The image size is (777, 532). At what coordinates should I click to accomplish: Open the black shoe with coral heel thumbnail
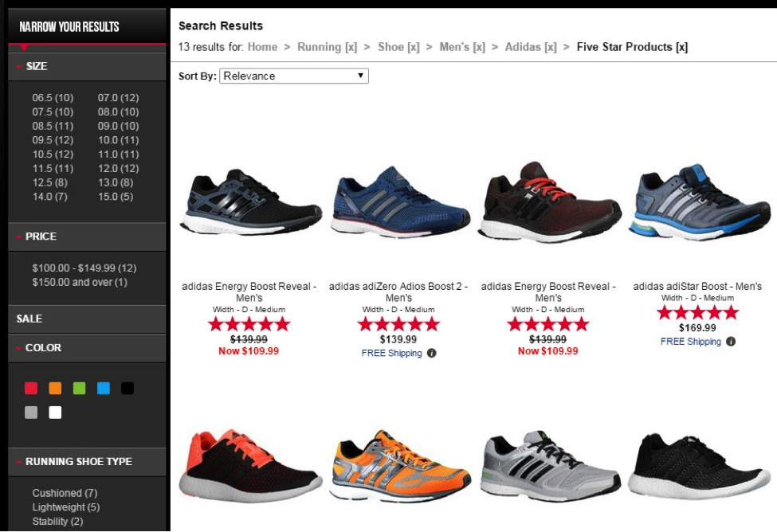pos(249,464)
